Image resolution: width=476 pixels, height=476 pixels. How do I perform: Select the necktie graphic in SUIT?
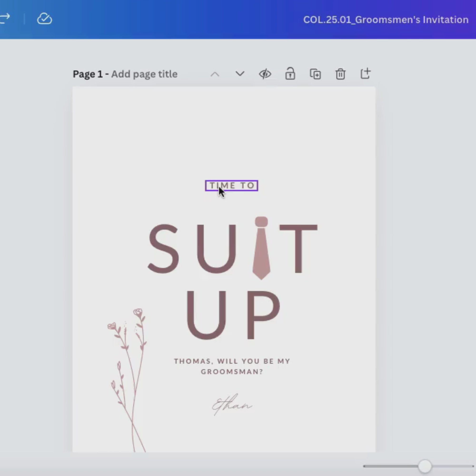(261, 248)
